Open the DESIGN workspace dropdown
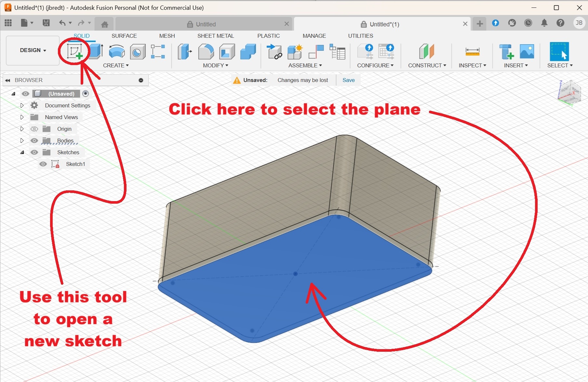This screenshot has height=382, width=588. point(33,50)
